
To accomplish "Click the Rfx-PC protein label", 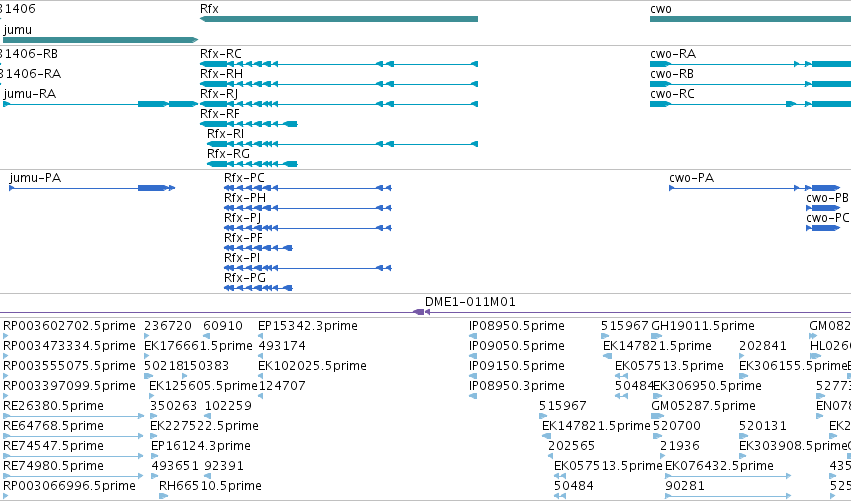I will pos(244,178).
